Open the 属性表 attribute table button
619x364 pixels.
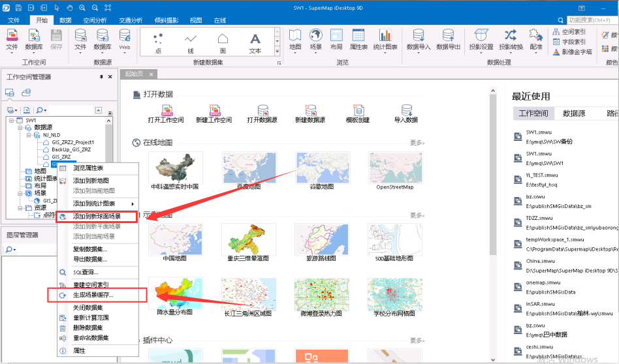(358, 40)
